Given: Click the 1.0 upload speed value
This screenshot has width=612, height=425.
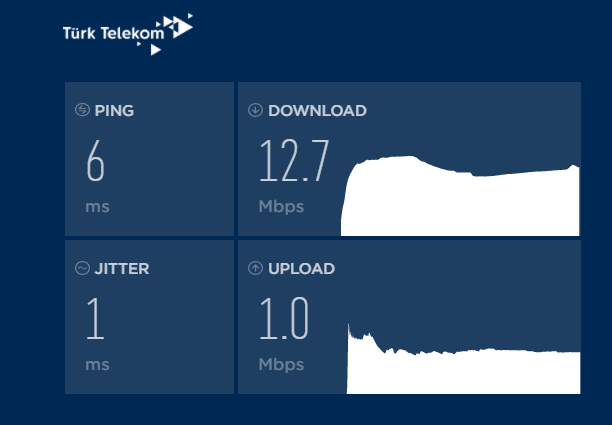Looking at the screenshot, I should point(284,318).
